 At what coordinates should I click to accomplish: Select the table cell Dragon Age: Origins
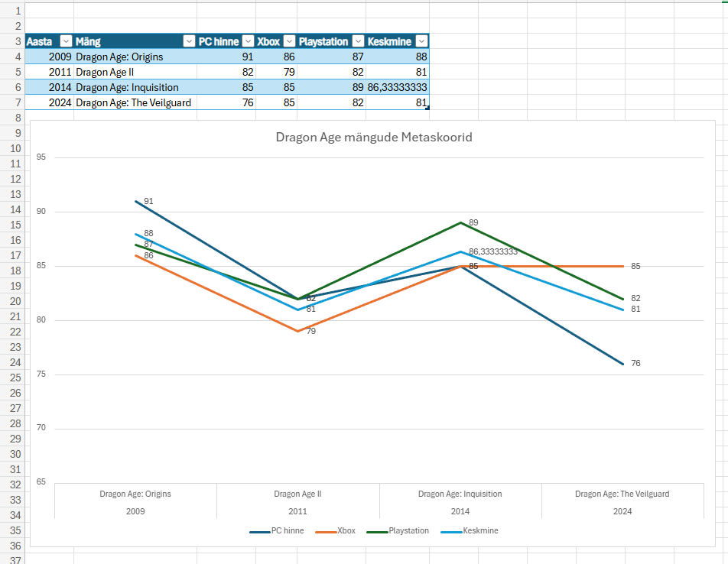(135, 57)
